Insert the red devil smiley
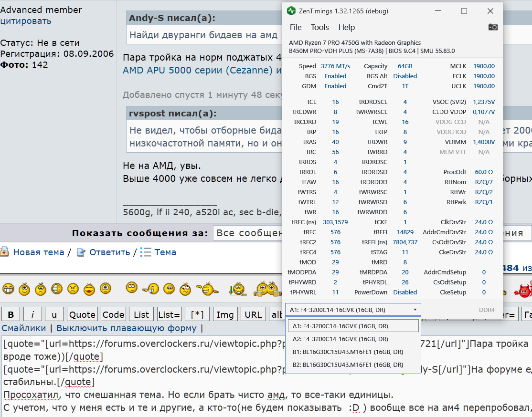The height and width of the screenshot is (417, 532). coord(523,290)
